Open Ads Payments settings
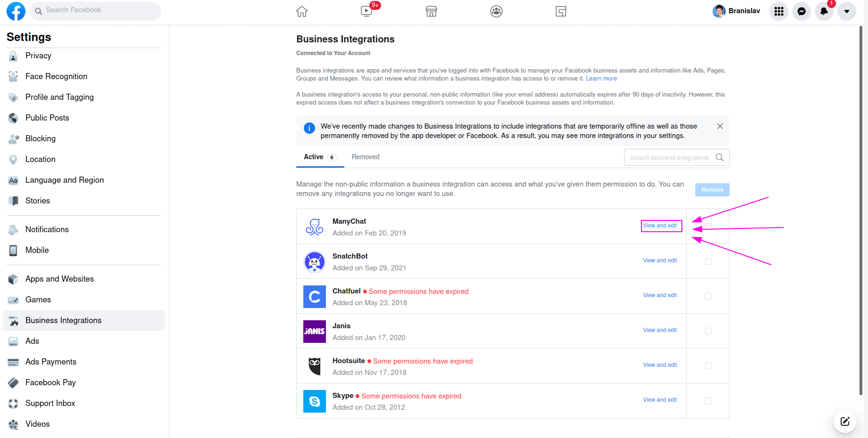This screenshot has width=868, height=438. pos(84,362)
